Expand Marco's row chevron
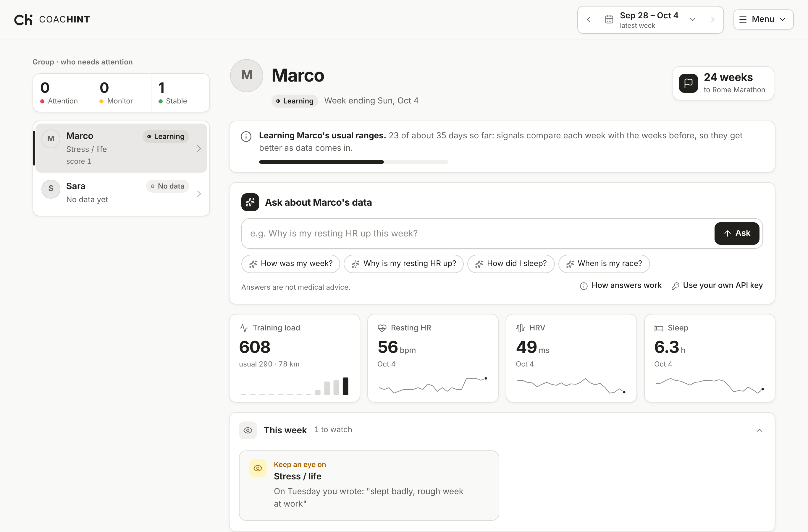This screenshot has height=532, width=808. (199, 148)
